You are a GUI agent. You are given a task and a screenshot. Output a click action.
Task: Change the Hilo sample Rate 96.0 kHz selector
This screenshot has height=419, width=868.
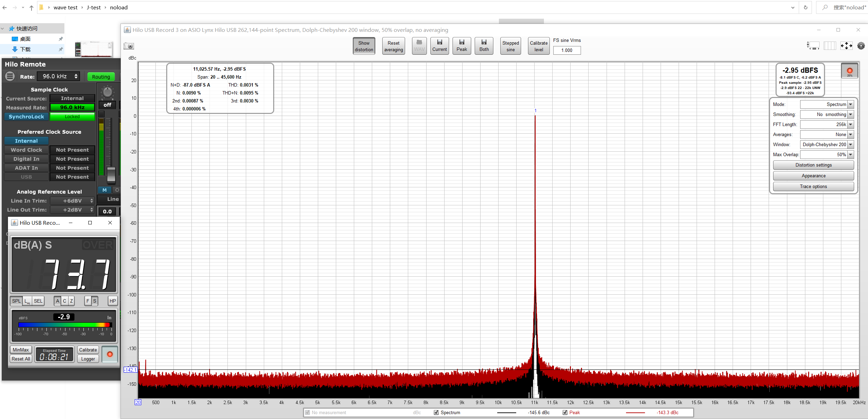[59, 76]
